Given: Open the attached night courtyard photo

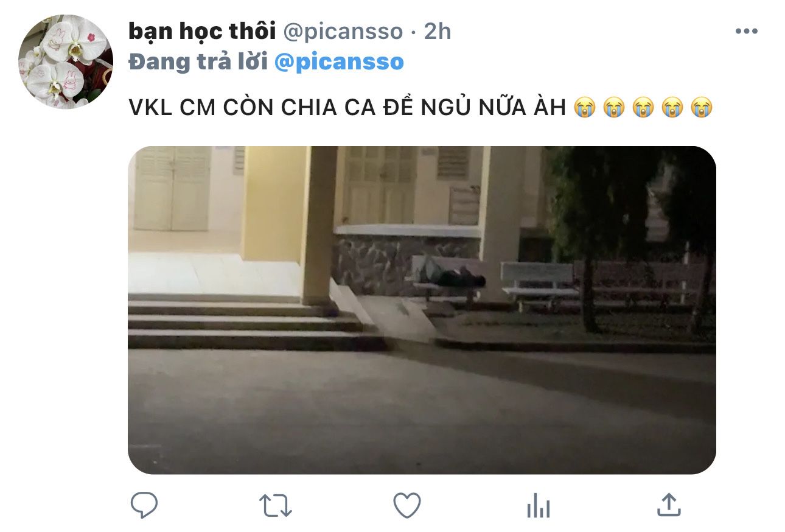Looking at the screenshot, I should pyautogui.click(x=422, y=310).
